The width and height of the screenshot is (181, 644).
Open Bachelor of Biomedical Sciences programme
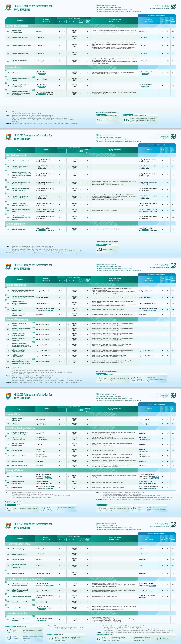tap(20, 466)
